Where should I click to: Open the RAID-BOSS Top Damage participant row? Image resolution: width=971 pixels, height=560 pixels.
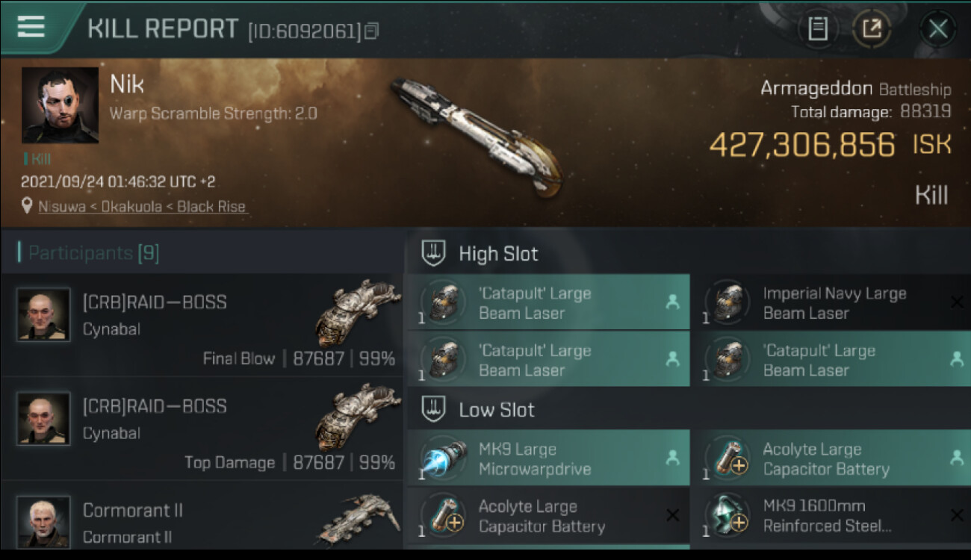pyautogui.click(x=202, y=429)
